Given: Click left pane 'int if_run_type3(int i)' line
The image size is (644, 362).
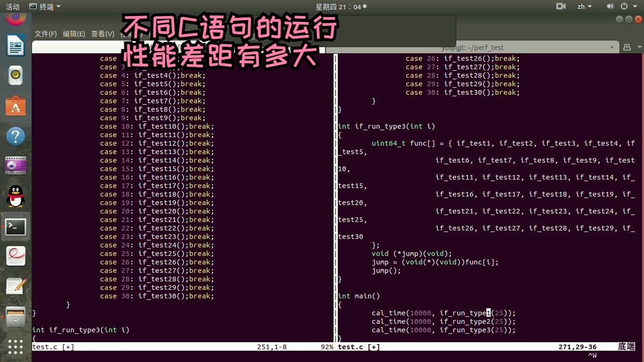Looking at the screenshot, I should 81,330.
